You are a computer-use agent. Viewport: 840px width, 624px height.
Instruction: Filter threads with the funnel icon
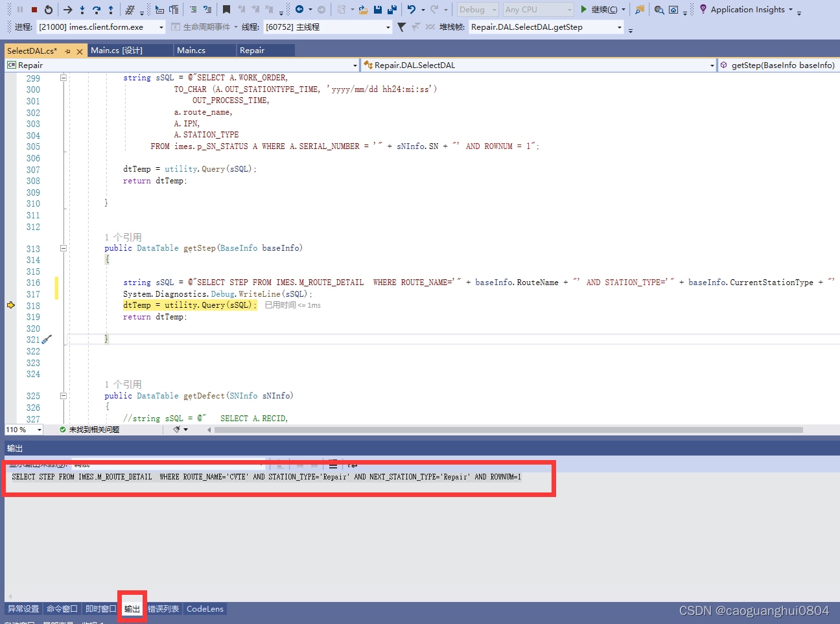(x=401, y=27)
